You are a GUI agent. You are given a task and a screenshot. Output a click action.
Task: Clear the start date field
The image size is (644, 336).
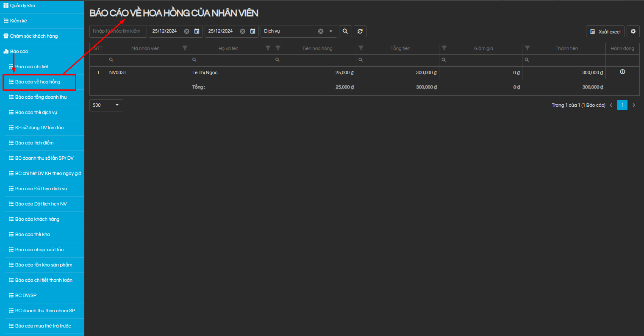tap(186, 31)
